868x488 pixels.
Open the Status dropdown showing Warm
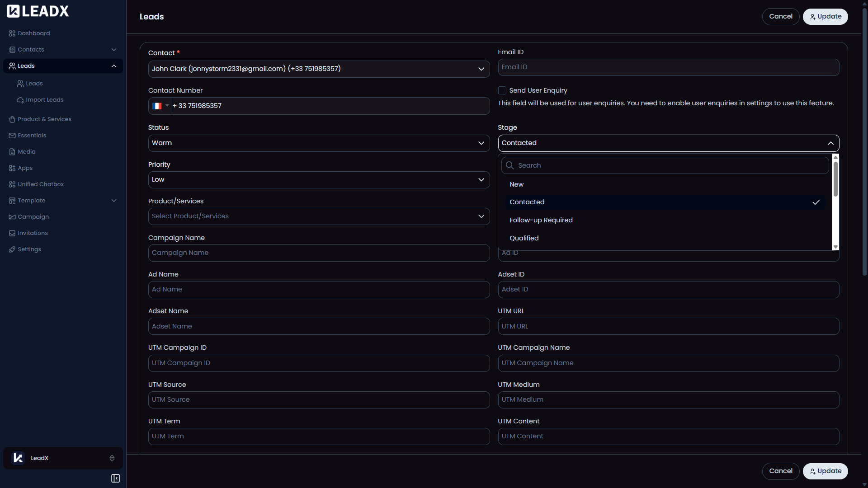319,143
